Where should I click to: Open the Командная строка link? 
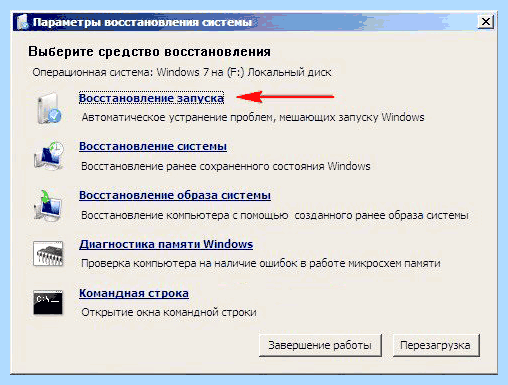(134, 293)
